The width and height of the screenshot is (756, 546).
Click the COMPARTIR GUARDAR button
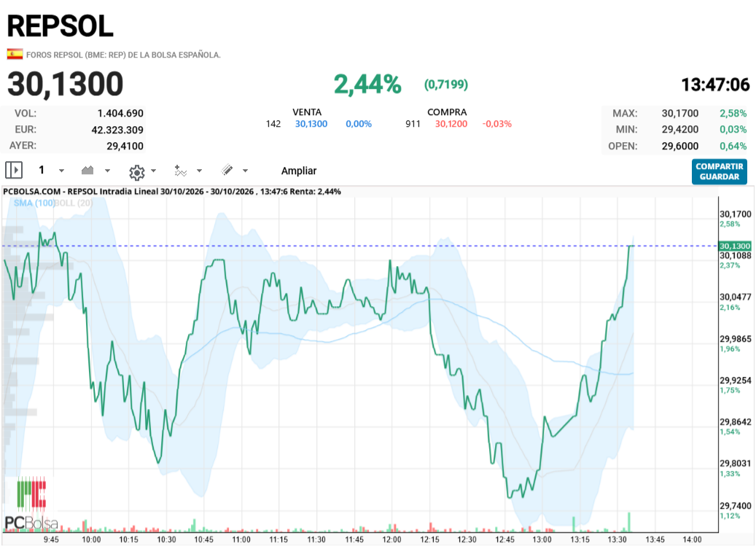click(720, 171)
